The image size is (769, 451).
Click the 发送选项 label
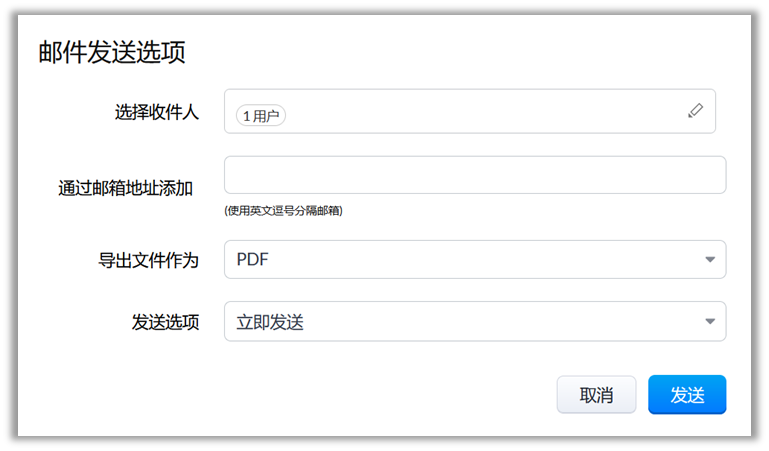tap(165, 322)
